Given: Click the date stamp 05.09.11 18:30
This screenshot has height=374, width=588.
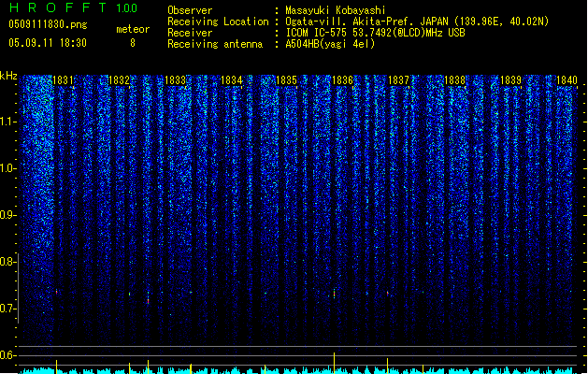Looking at the screenshot, I should pyautogui.click(x=48, y=43).
